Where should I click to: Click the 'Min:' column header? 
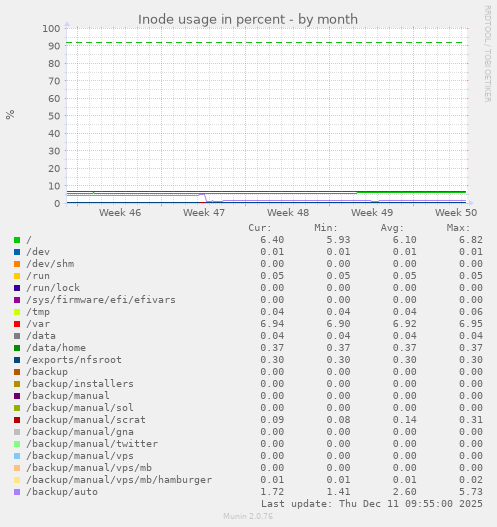tap(326, 228)
